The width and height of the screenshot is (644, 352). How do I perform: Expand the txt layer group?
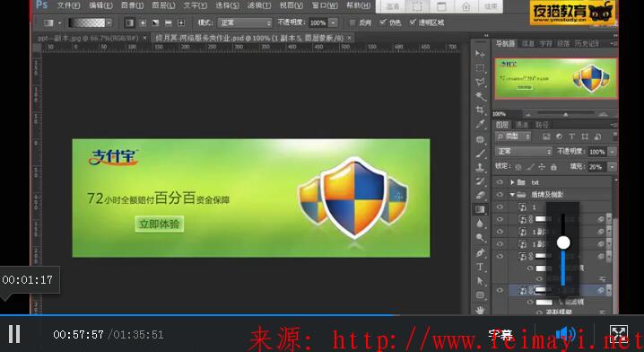pos(512,182)
